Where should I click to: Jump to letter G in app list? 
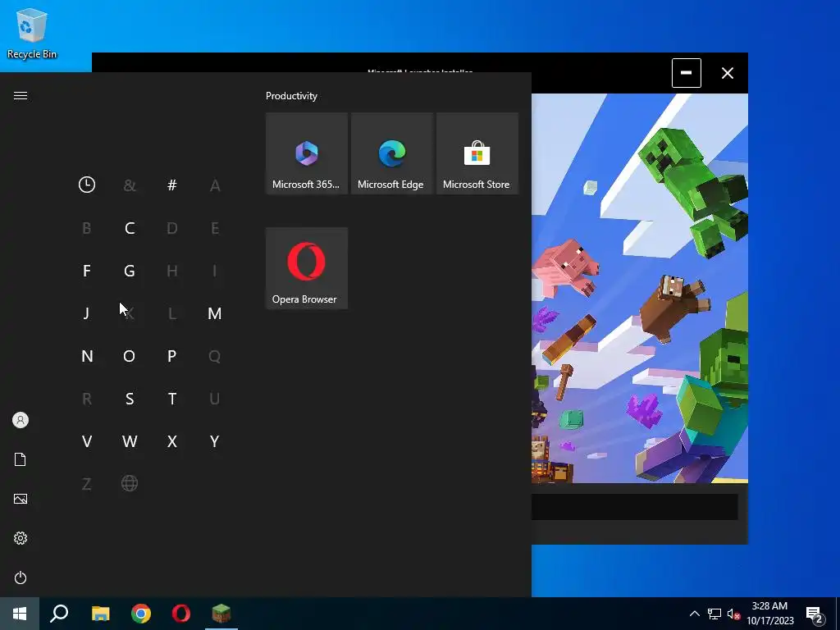(x=130, y=271)
